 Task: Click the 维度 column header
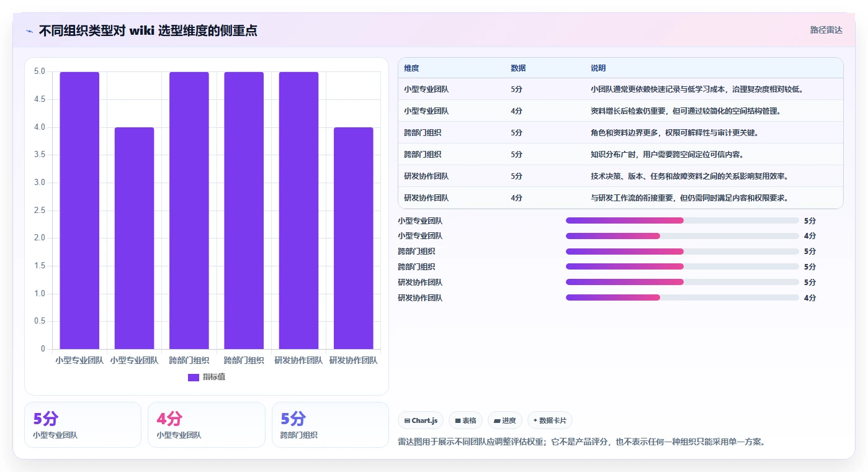click(x=412, y=68)
